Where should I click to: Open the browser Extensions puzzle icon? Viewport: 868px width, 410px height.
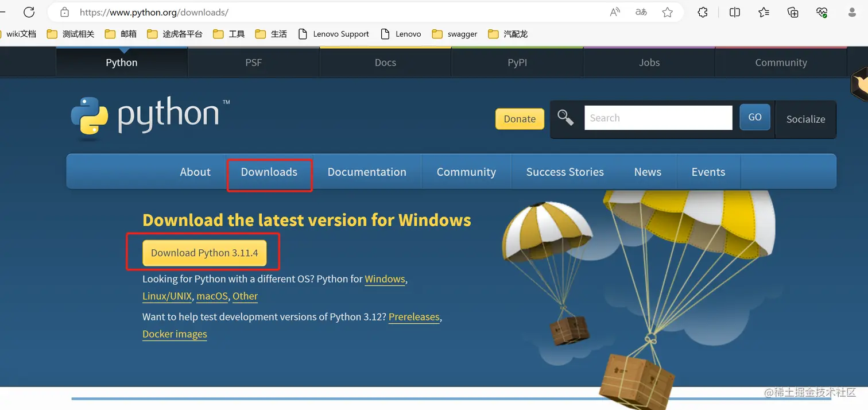[x=703, y=12]
